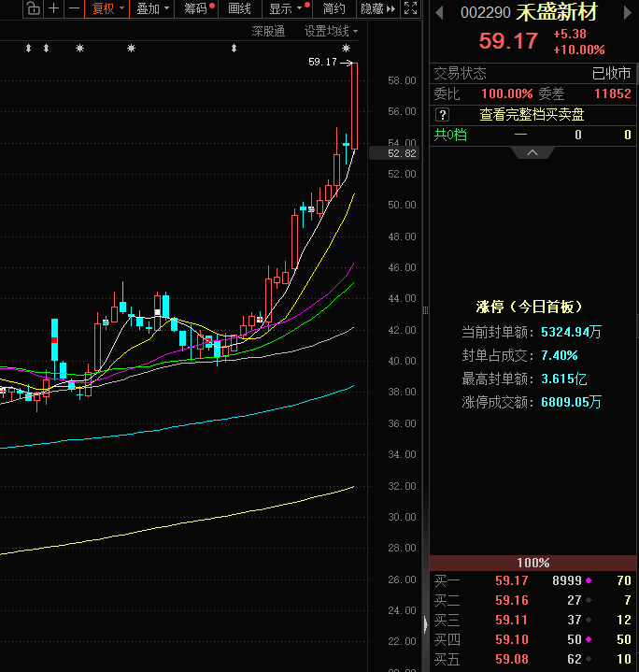Open the 复权 dropdown menu
The height and width of the screenshot is (672, 639).
(x=107, y=9)
